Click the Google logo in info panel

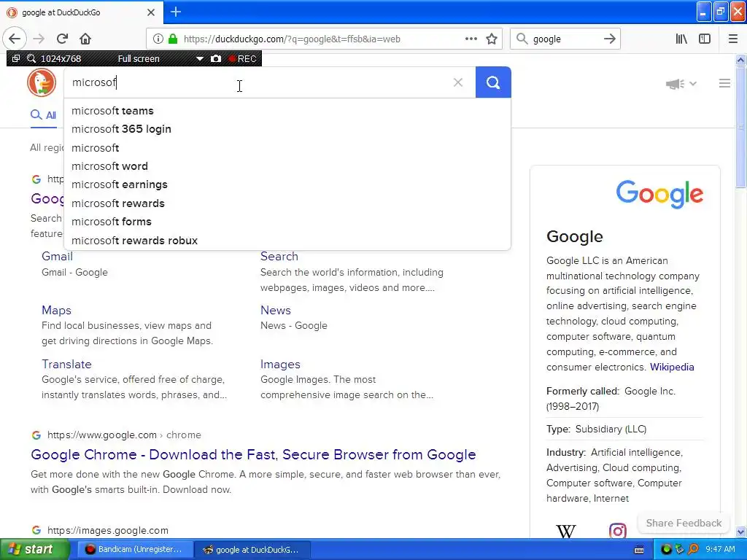pyautogui.click(x=659, y=194)
